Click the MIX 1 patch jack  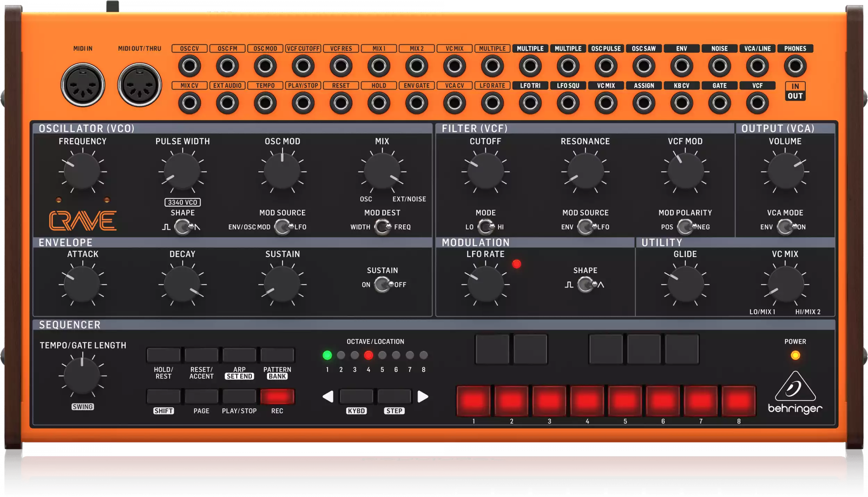(378, 66)
